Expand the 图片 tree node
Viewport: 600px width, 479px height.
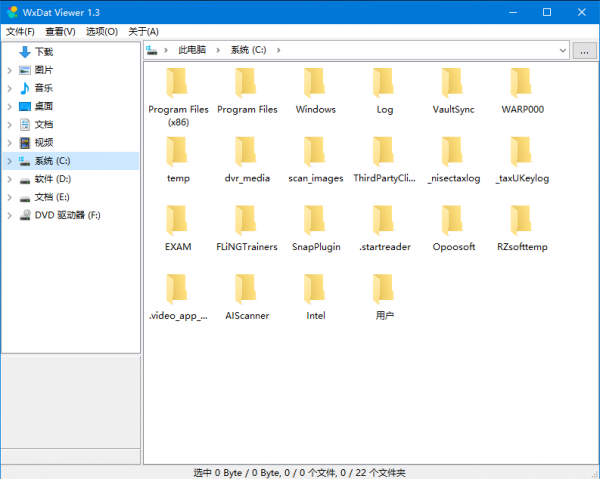[x=10, y=70]
